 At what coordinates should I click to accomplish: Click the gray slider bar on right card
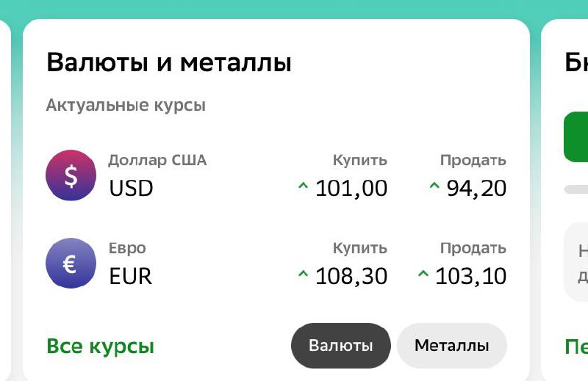576,189
